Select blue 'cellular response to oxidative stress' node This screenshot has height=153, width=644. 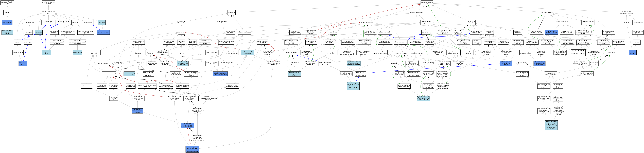pyautogui.click(x=506, y=63)
